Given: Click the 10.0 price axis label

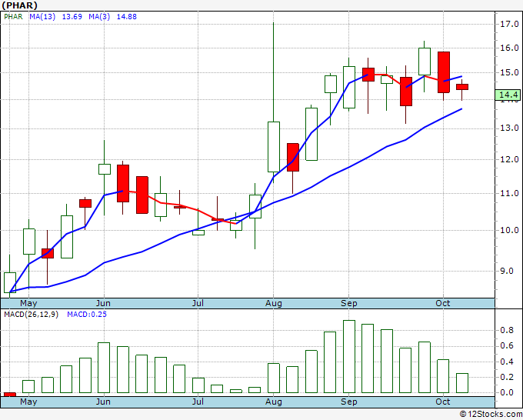Looking at the screenshot, I should [509, 230].
